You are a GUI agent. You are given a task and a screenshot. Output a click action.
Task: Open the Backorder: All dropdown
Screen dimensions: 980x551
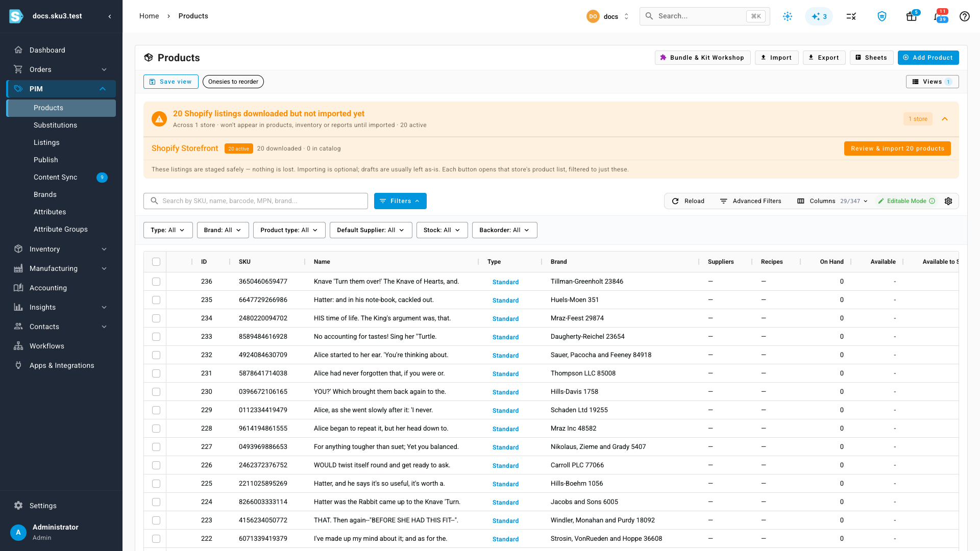tap(504, 230)
